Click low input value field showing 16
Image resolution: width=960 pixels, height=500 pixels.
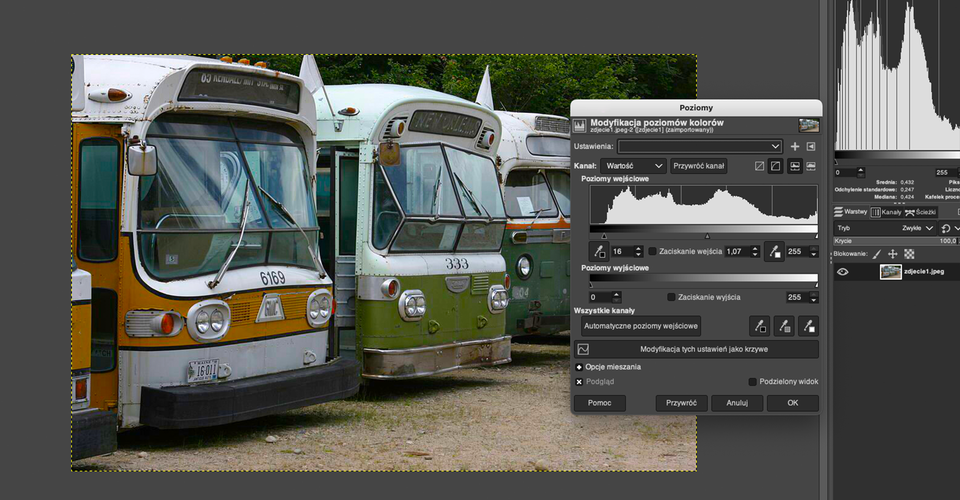point(622,252)
